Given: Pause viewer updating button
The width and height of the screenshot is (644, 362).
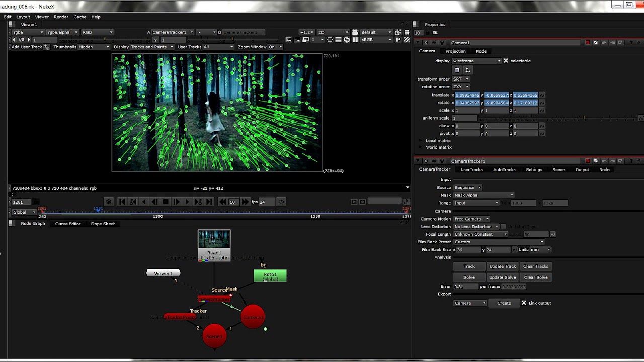Looking at the screenshot, I should click(x=355, y=40).
